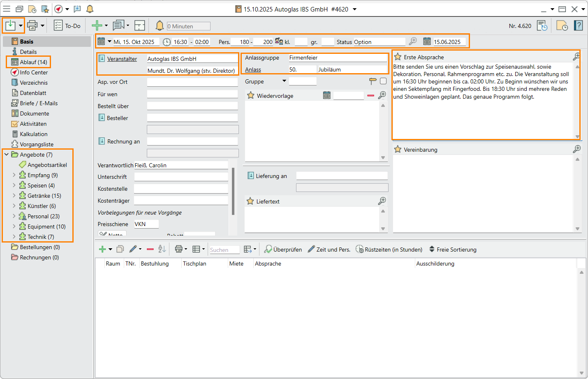Screen dimensions: 588x379
Task: Click the reminder bell icon
Action: [160, 25]
